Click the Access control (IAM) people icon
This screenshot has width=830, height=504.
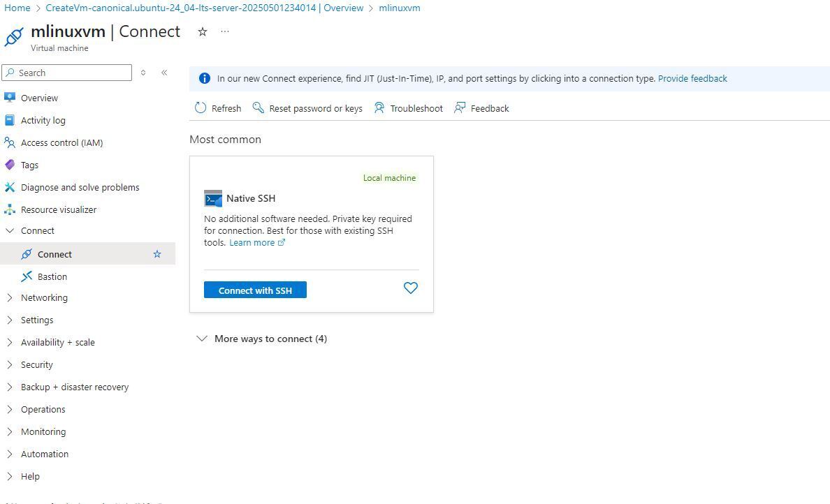pyautogui.click(x=10, y=142)
